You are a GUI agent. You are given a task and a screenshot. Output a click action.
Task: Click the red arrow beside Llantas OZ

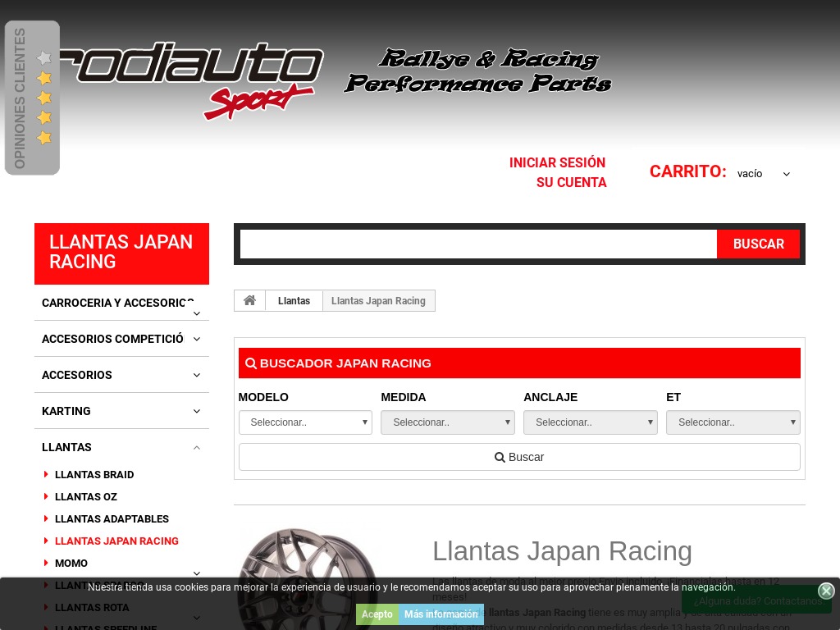click(46, 496)
